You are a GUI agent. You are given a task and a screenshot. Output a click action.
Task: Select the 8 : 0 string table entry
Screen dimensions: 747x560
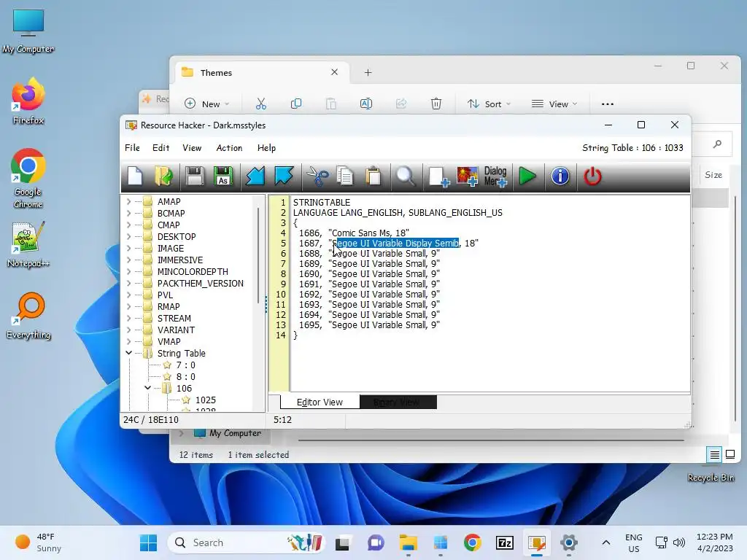(x=185, y=377)
